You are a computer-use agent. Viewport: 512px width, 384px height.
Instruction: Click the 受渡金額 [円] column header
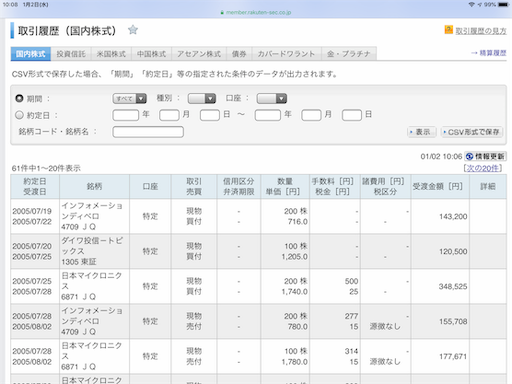tap(440, 186)
